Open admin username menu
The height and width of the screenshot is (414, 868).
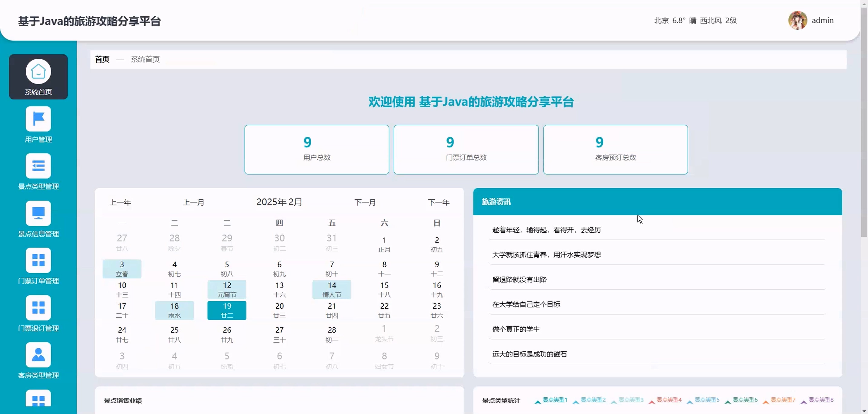[822, 21]
